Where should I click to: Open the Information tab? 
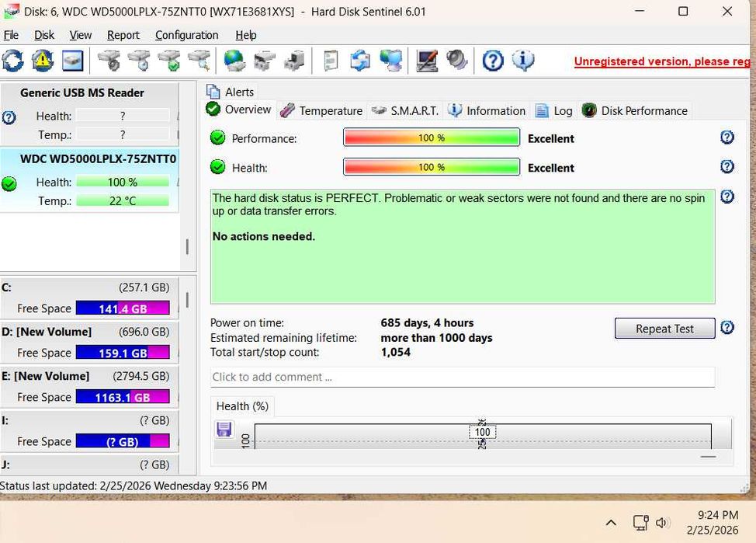point(487,111)
